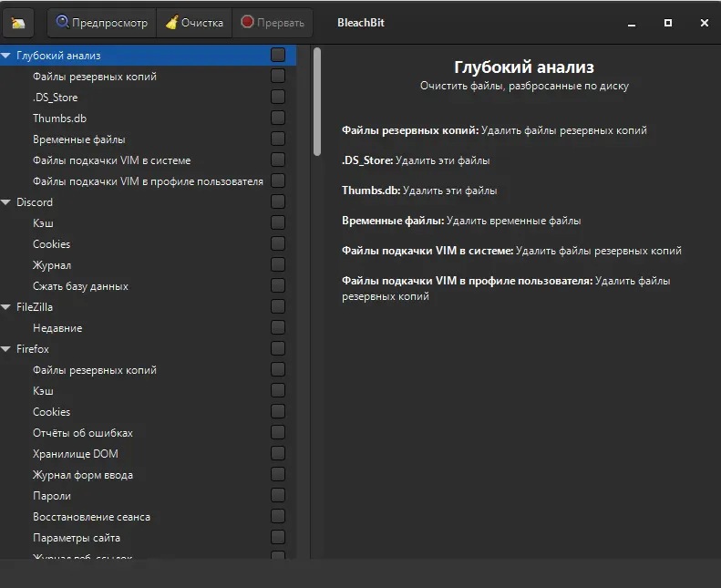Collapse the Firefox tree group
The width and height of the screenshot is (721, 588).
click(6, 349)
